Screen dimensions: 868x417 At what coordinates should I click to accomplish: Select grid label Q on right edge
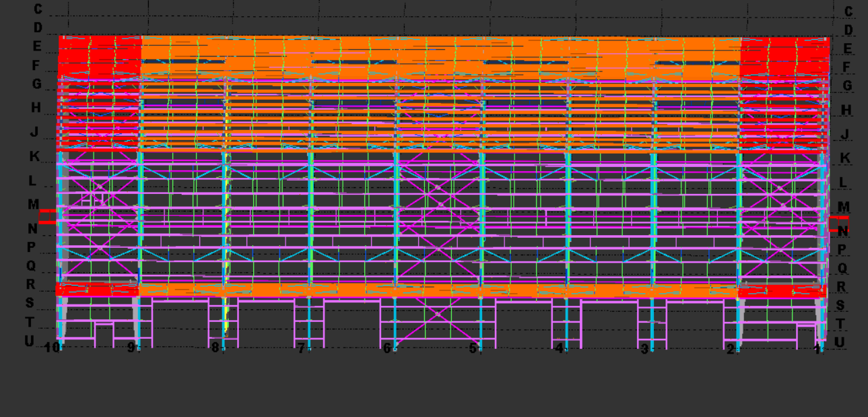(842, 268)
